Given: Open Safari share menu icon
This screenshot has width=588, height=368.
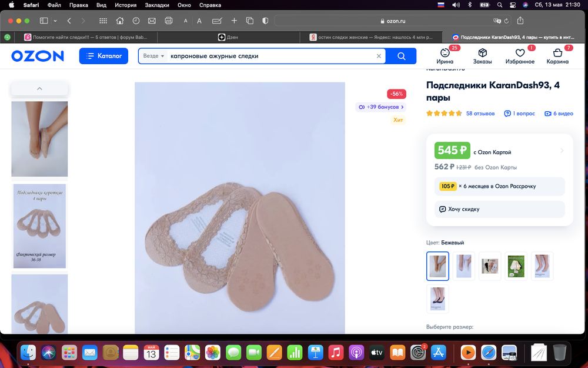Looking at the screenshot, I should (x=520, y=19).
